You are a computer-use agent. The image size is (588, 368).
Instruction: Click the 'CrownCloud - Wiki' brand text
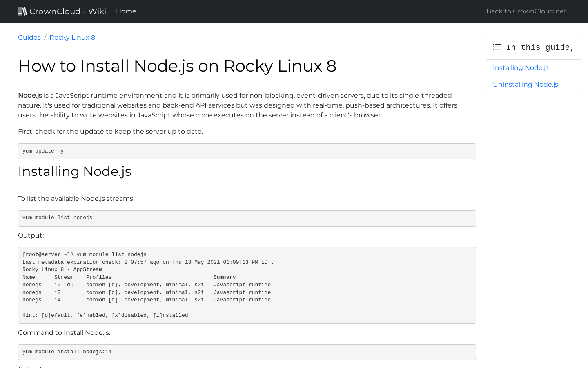coord(67,11)
